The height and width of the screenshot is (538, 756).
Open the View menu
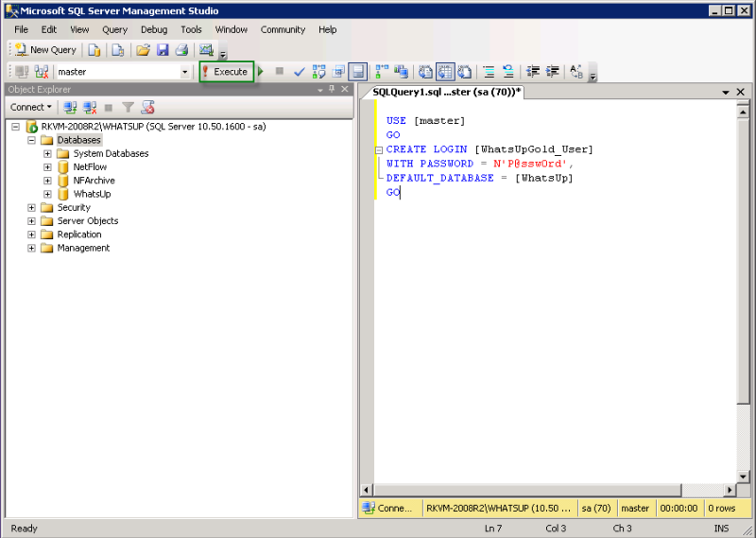(79, 30)
